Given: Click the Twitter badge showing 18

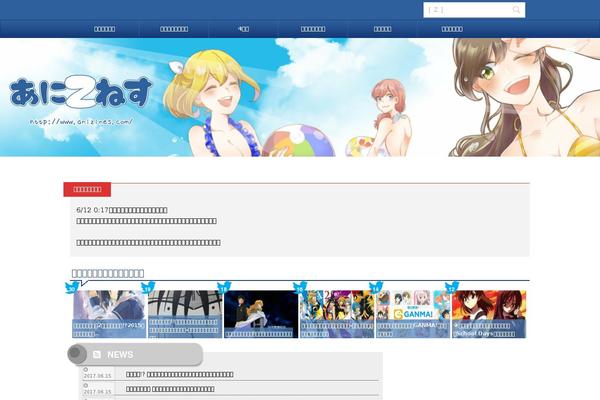Looking at the screenshot, I should pyautogui.click(x=224, y=287).
